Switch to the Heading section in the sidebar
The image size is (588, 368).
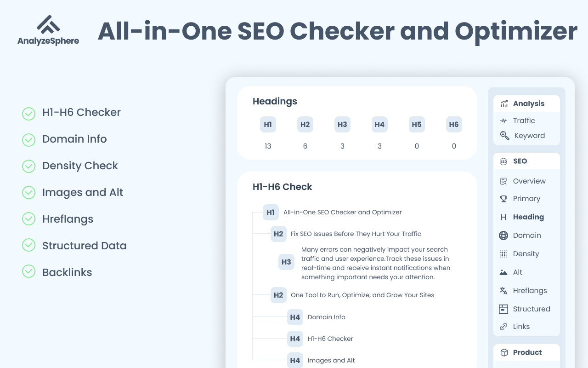point(528,217)
